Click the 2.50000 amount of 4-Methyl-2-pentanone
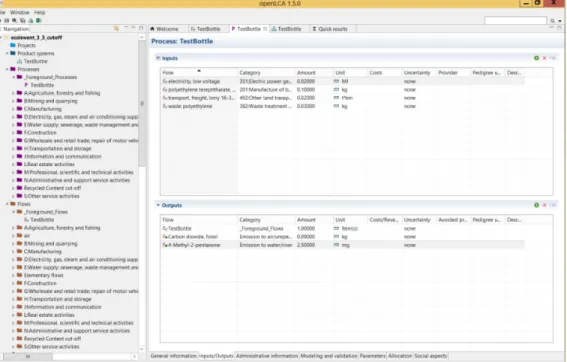567x362 pixels. tap(306, 245)
